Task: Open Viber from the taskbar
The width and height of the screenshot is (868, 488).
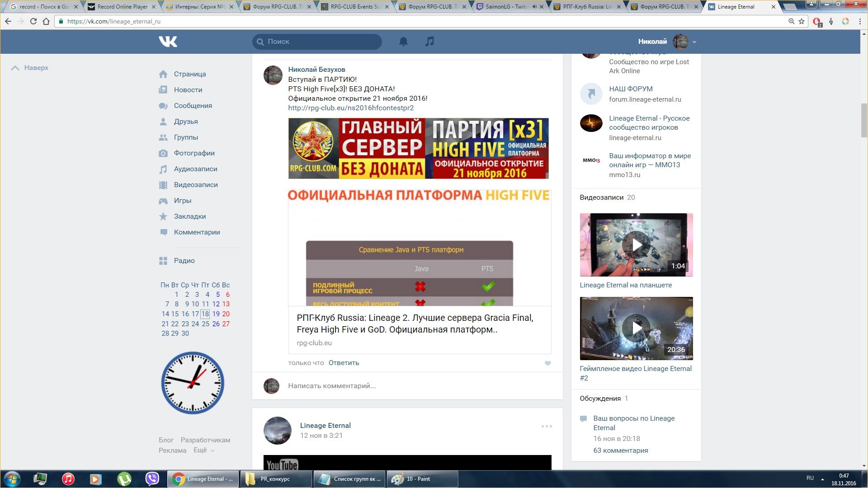Action: [152, 479]
